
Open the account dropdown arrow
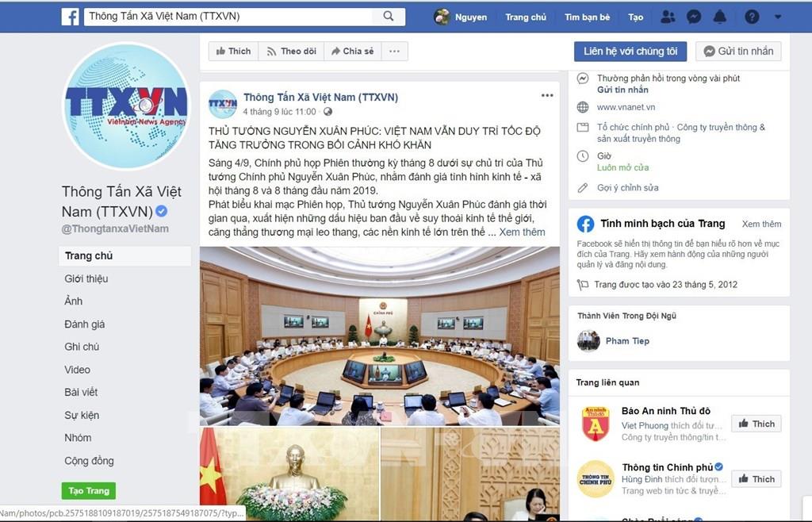tap(777, 17)
